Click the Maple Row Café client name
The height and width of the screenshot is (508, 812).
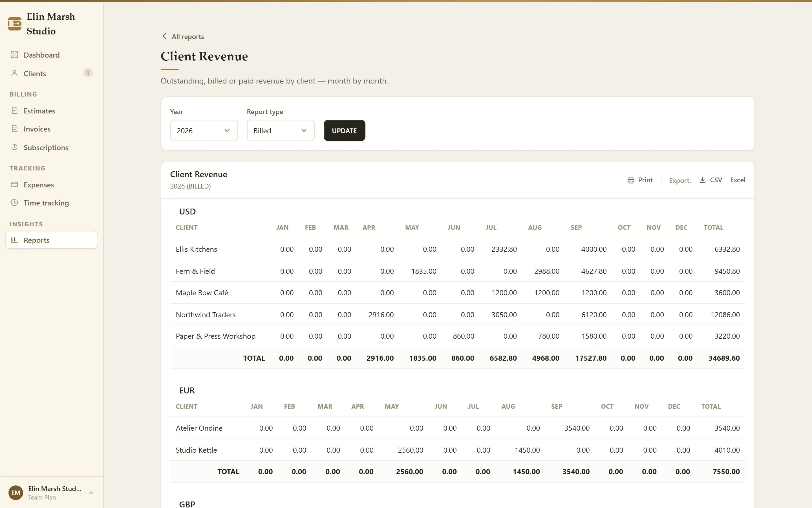202,293
